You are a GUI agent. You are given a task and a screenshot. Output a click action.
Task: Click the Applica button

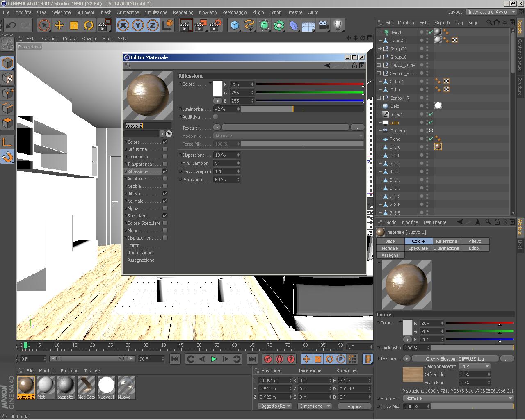(x=354, y=406)
